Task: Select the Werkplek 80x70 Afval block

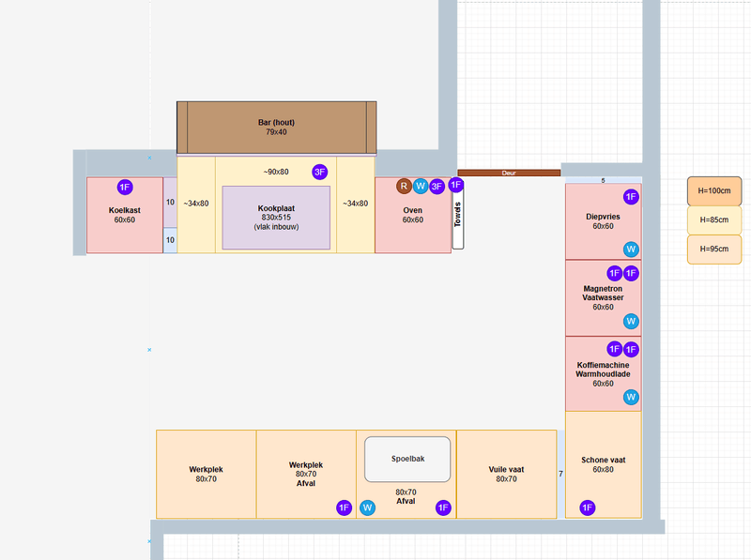Action: pos(306,475)
